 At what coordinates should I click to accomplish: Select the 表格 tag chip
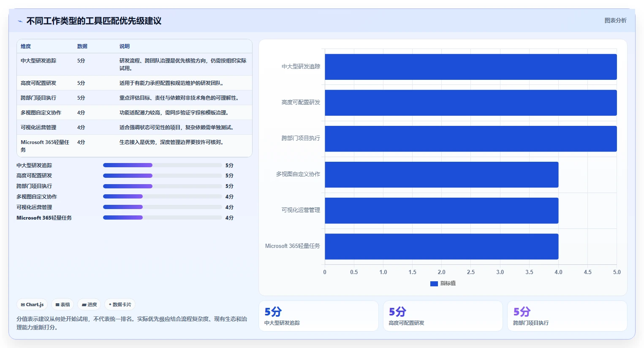pyautogui.click(x=62, y=304)
